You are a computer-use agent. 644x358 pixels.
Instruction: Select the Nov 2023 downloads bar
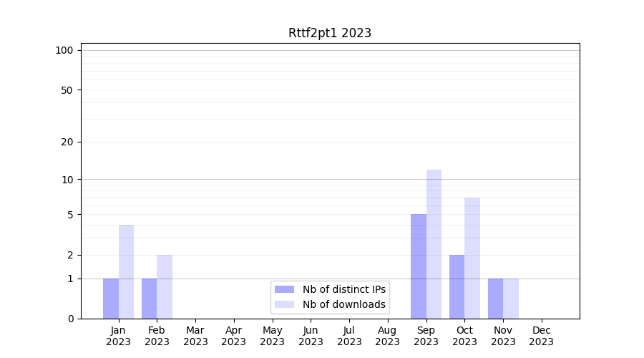pyautogui.click(x=511, y=299)
